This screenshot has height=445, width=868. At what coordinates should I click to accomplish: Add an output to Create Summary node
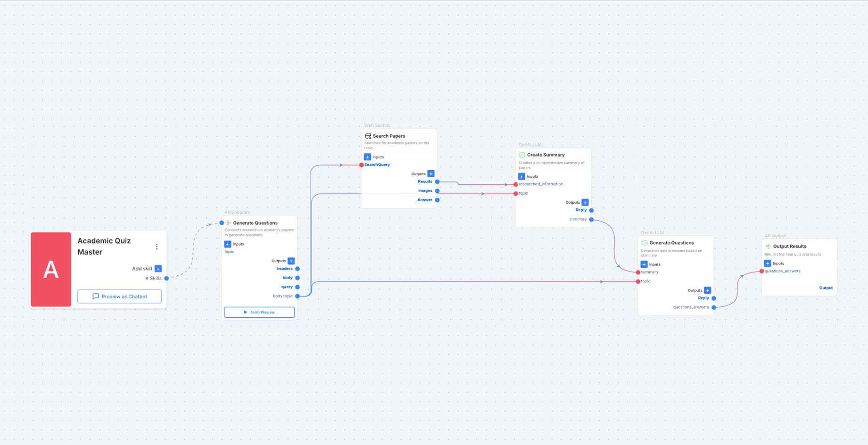point(585,202)
